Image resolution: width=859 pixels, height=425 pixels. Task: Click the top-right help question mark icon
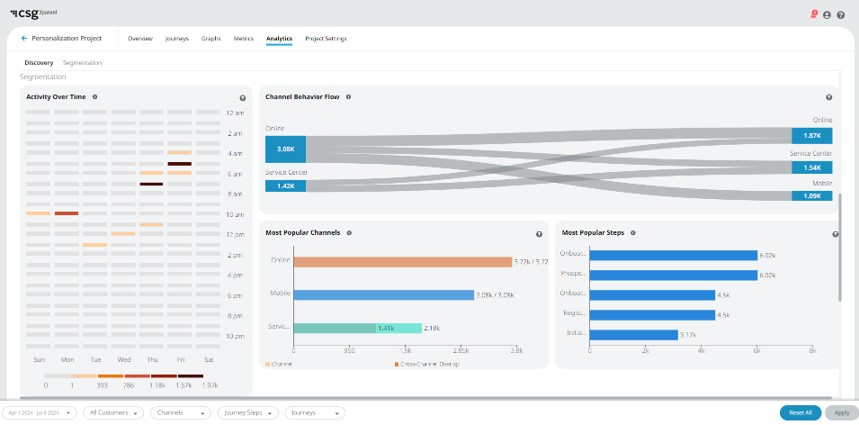click(841, 15)
